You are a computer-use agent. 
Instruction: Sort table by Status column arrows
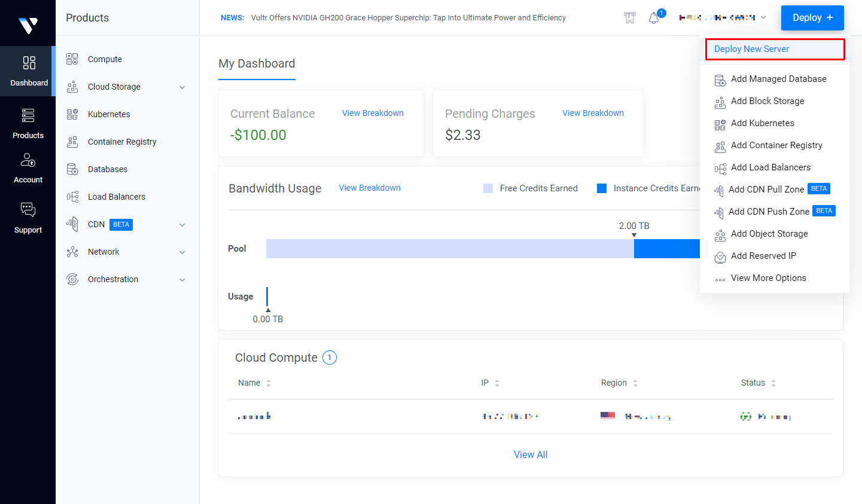[x=773, y=383]
